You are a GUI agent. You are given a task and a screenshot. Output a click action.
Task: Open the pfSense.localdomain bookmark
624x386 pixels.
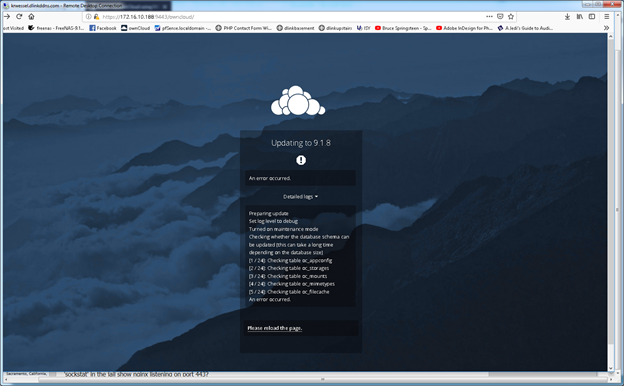(183, 28)
